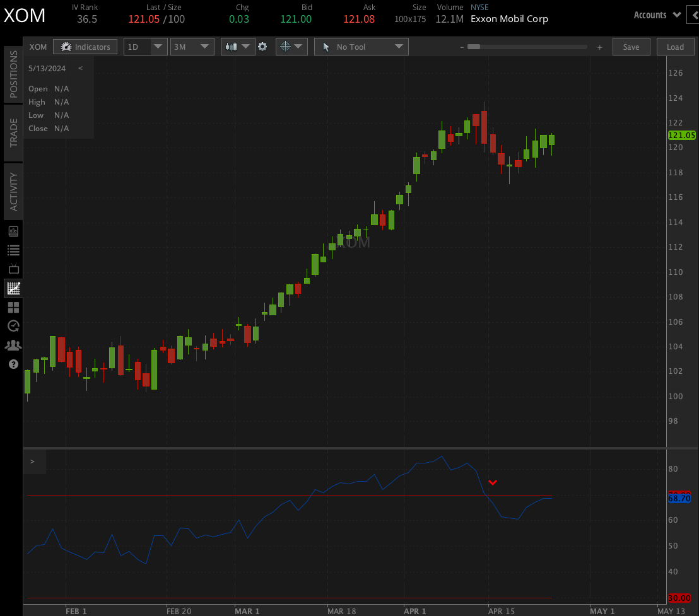The width and height of the screenshot is (699, 616).
Task: Open the No Tool drawing dropdown
Action: click(x=361, y=47)
